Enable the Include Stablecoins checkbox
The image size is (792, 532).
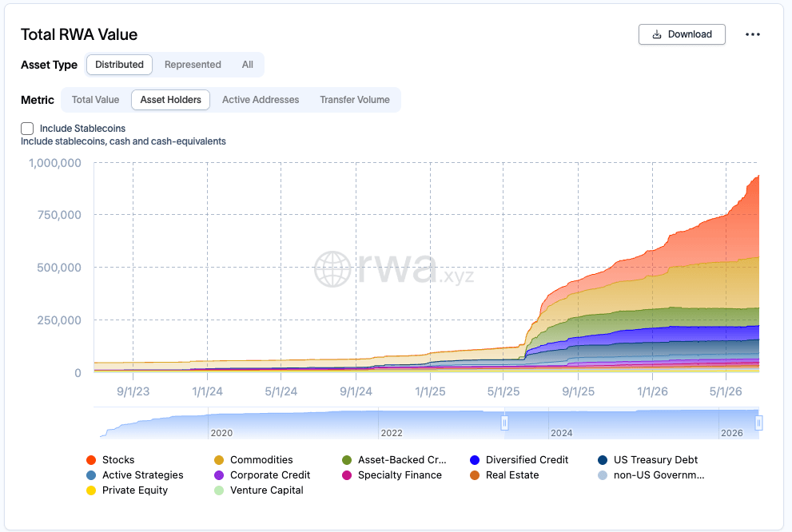pos(27,128)
